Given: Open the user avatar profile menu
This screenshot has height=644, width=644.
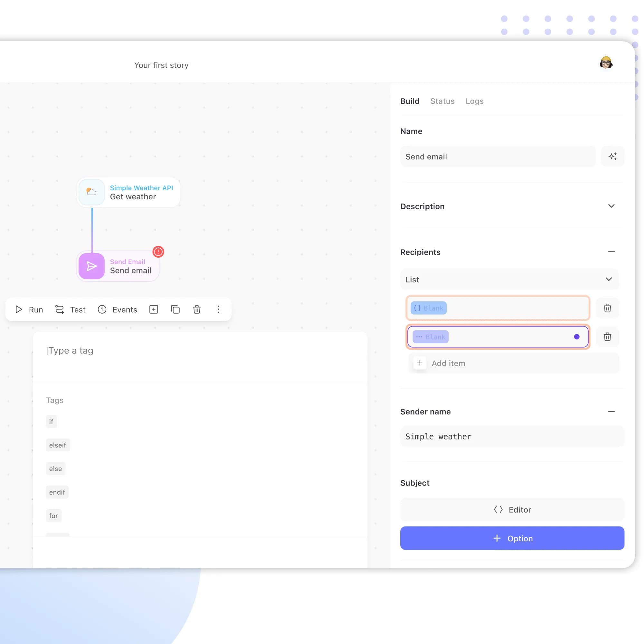Looking at the screenshot, I should 606,63.
